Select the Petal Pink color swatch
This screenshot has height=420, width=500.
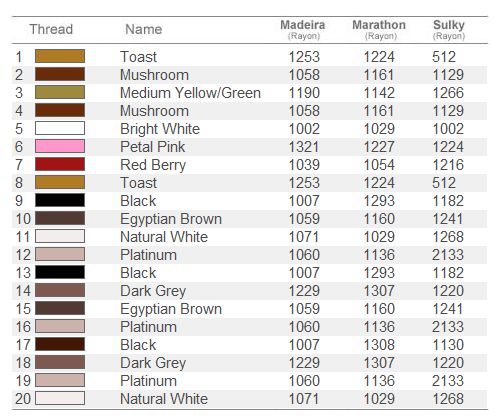click(x=60, y=146)
